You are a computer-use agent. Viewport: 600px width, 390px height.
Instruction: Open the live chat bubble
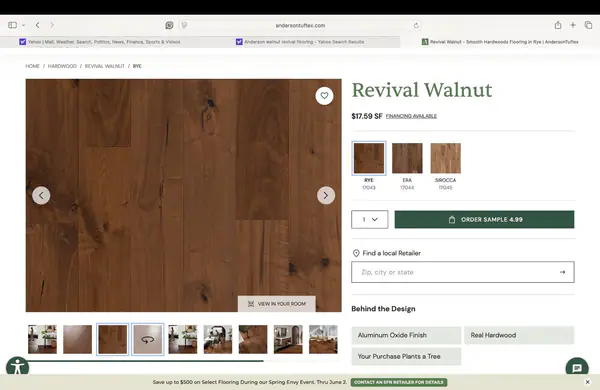[x=577, y=368]
